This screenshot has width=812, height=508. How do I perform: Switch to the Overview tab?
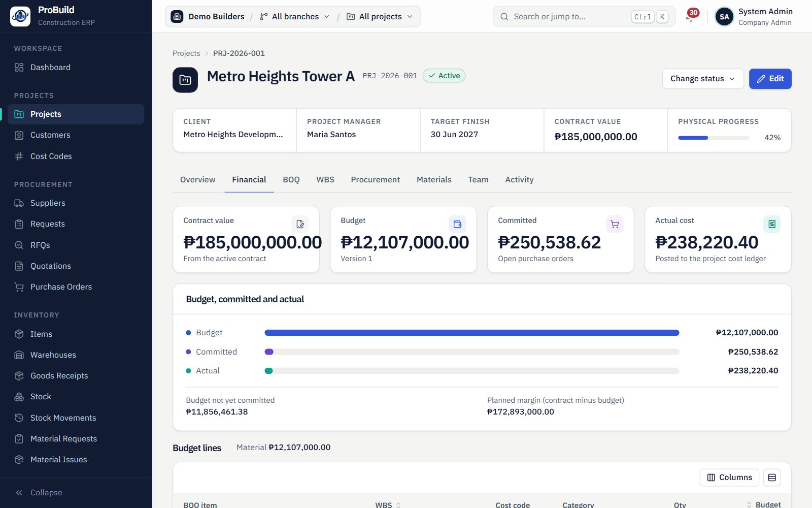197,180
